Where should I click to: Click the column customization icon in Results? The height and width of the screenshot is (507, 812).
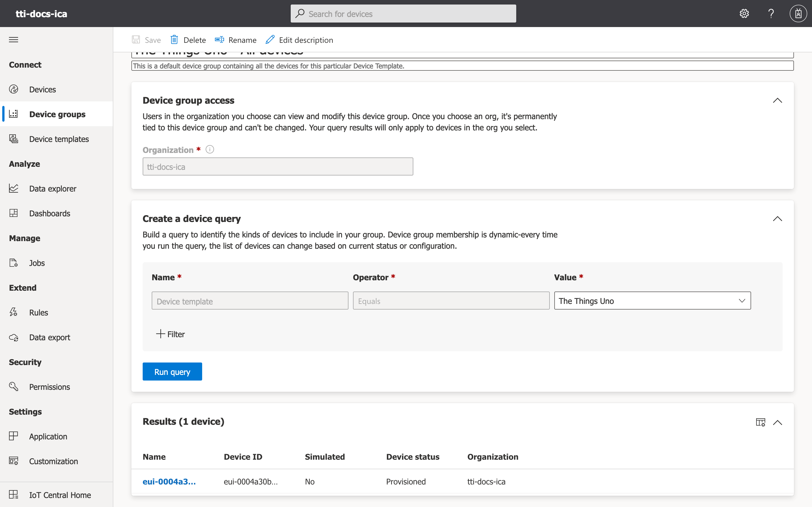760,422
